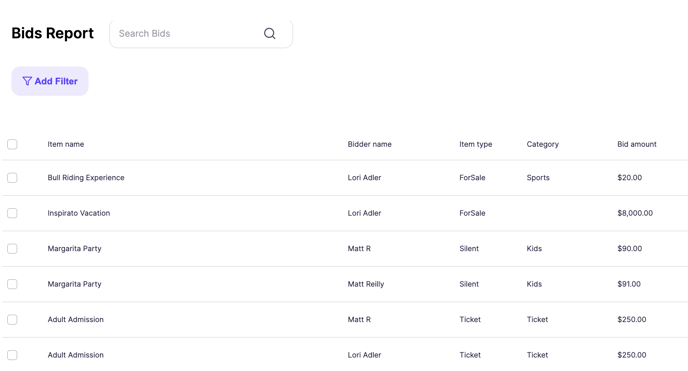Open the Bull Riding Experience item
This screenshot has width=688, height=371.
pos(86,178)
